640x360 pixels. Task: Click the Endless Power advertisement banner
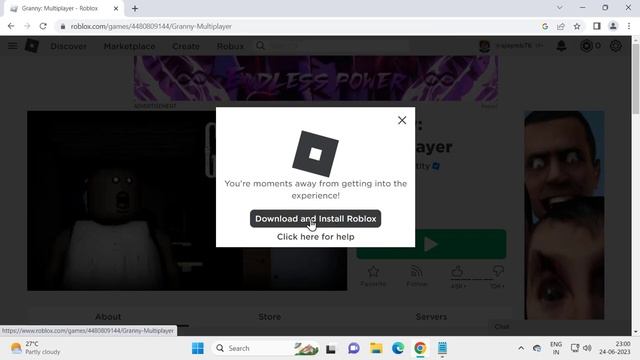pyautogui.click(x=316, y=78)
